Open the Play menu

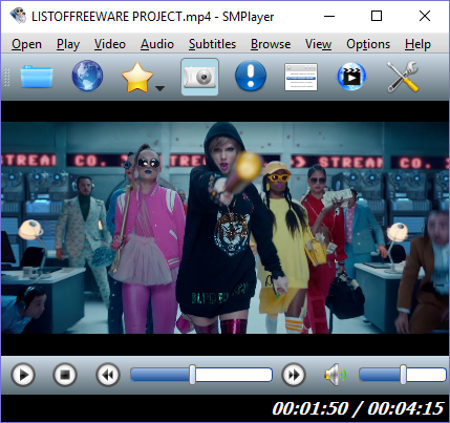pyautogui.click(x=68, y=44)
